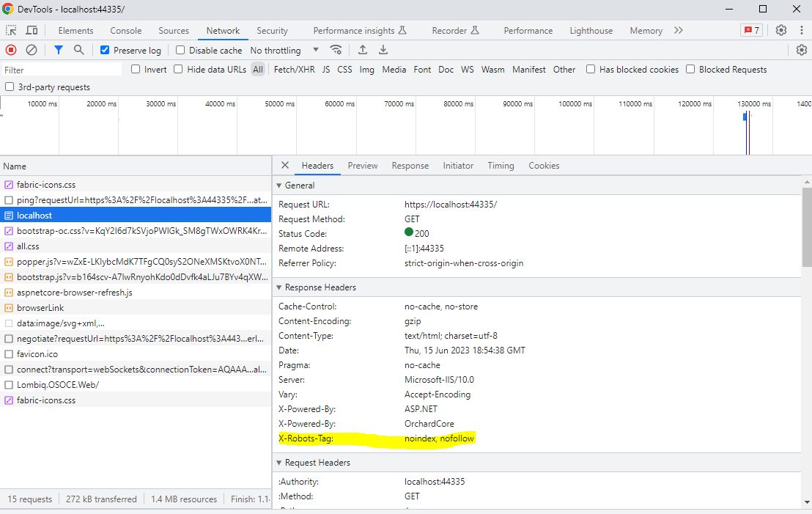Show All request types filter
This screenshot has width=812, height=514.
[x=258, y=70]
